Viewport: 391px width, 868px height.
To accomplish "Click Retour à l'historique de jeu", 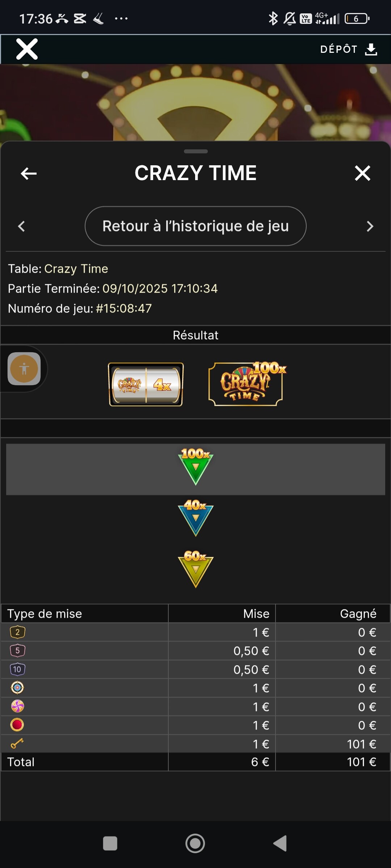I will [x=195, y=226].
